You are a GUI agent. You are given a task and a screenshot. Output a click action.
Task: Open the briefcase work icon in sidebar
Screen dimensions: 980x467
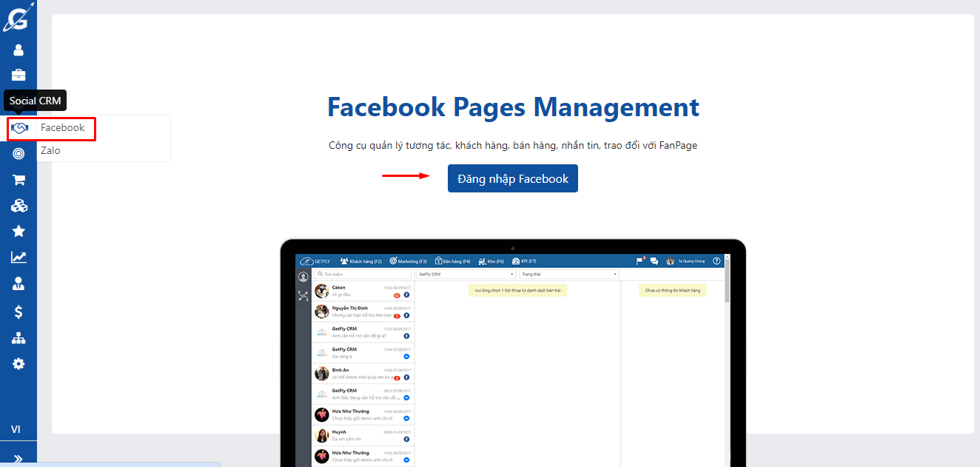tap(19, 75)
